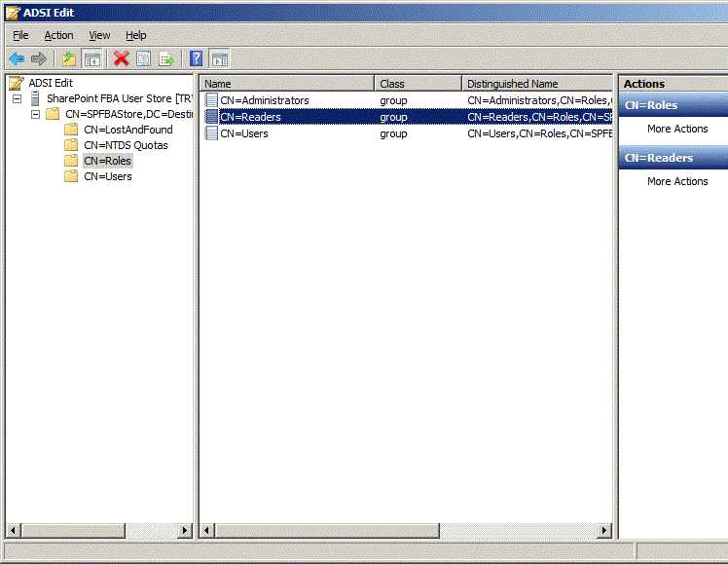
Task: Click the CN=Users object icon in list
Action: 211,133
